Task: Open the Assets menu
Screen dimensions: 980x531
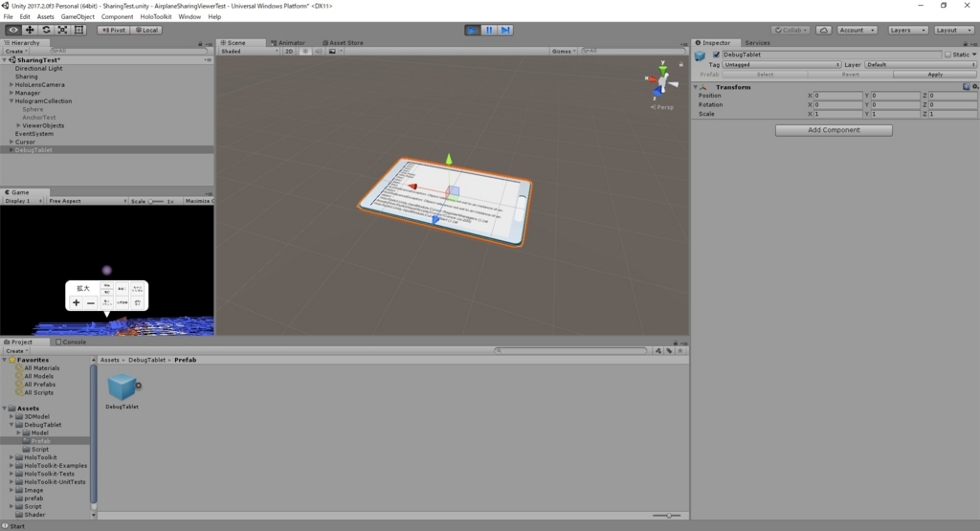Action: click(x=45, y=17)
